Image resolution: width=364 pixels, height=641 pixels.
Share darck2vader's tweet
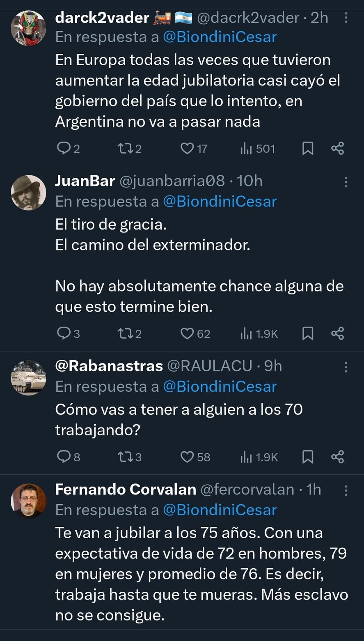tap(337, 148)
